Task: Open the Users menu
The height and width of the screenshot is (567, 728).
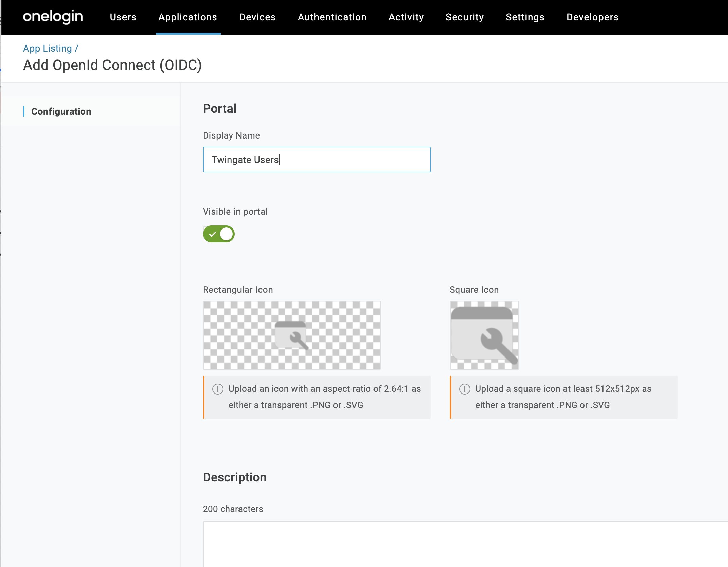Action: click(x=123, y=17)
